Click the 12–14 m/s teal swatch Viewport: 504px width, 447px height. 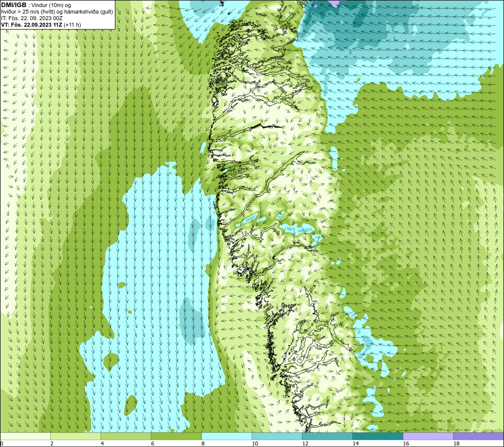(x=328, y=436)
